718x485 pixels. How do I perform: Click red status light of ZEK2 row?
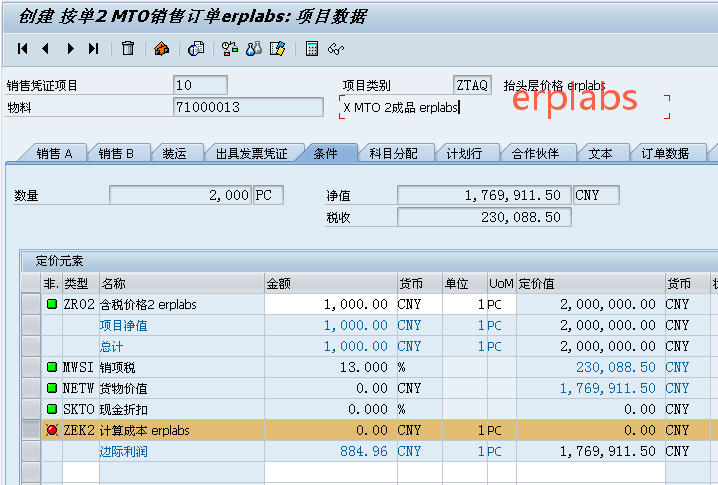click(x=52, y=430)
